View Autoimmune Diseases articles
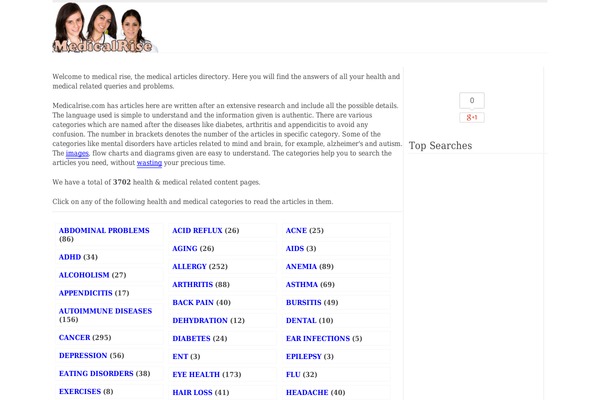 tap(106, 311)
